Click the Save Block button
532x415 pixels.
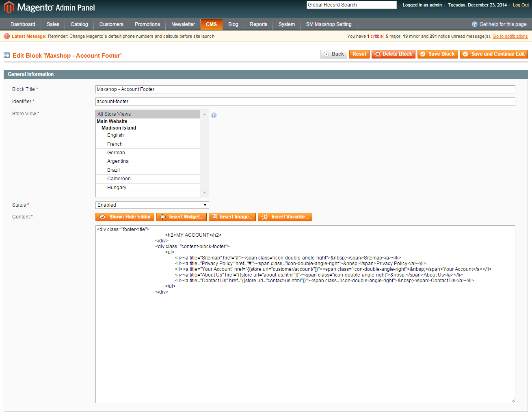click(438, 54)
